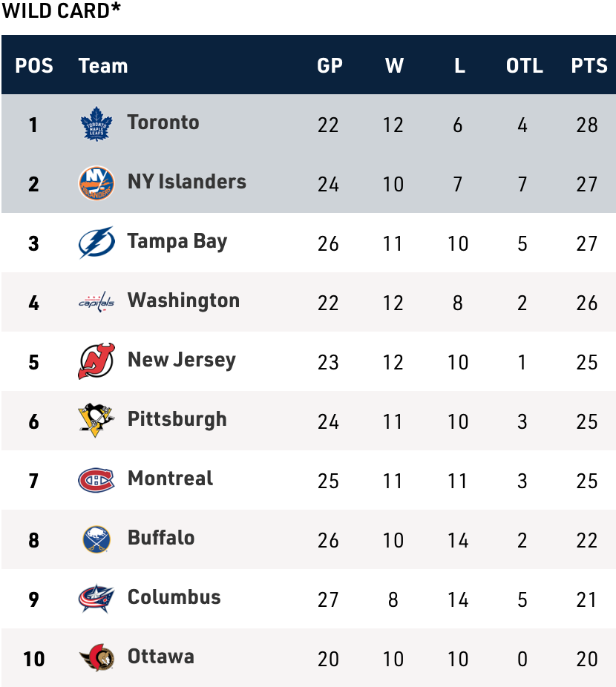Screen dimensions: 616x687
Task: Open the Washington team name link
Action: click(x=183, y=300)
